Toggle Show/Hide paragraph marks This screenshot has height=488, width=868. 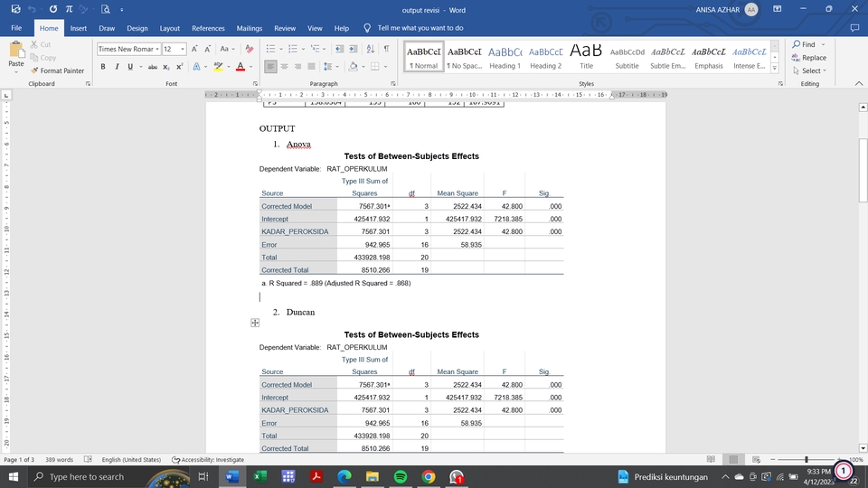coord(386,49)
